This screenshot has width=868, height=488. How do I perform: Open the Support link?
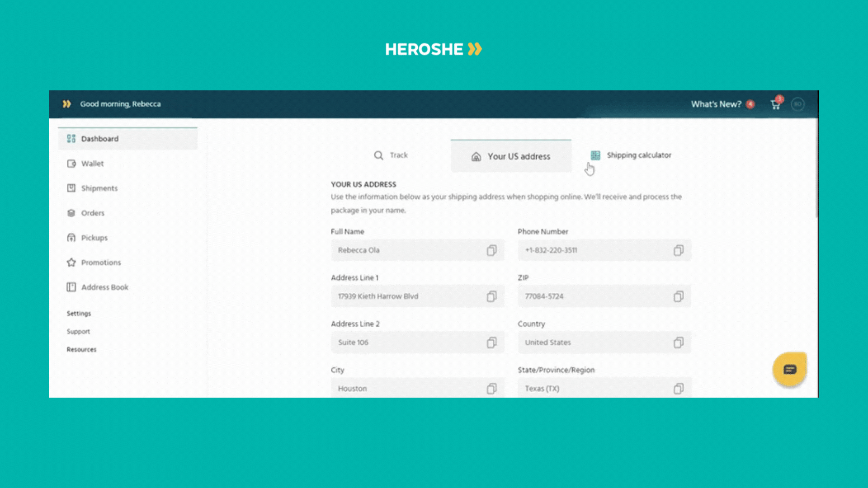point(77,331)
